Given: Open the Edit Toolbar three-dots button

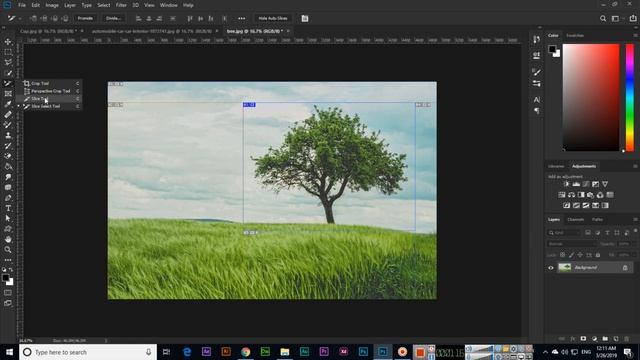Looking at the screenshot, I should click(8, 260).
